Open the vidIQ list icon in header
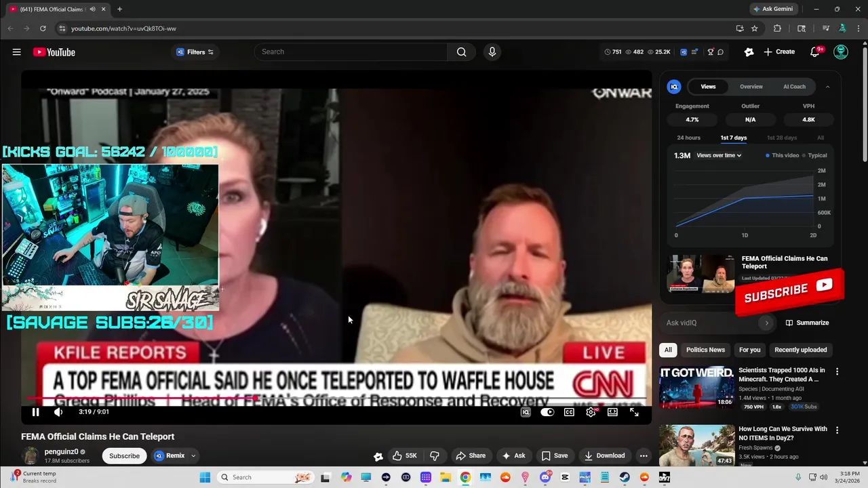Viewport: 868px width, 488px height. [x=694, y=52]
